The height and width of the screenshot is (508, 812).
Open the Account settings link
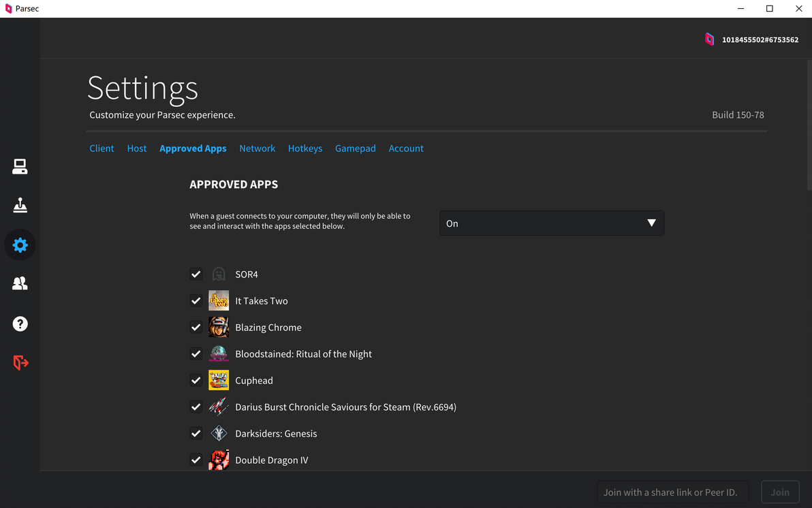406,148
